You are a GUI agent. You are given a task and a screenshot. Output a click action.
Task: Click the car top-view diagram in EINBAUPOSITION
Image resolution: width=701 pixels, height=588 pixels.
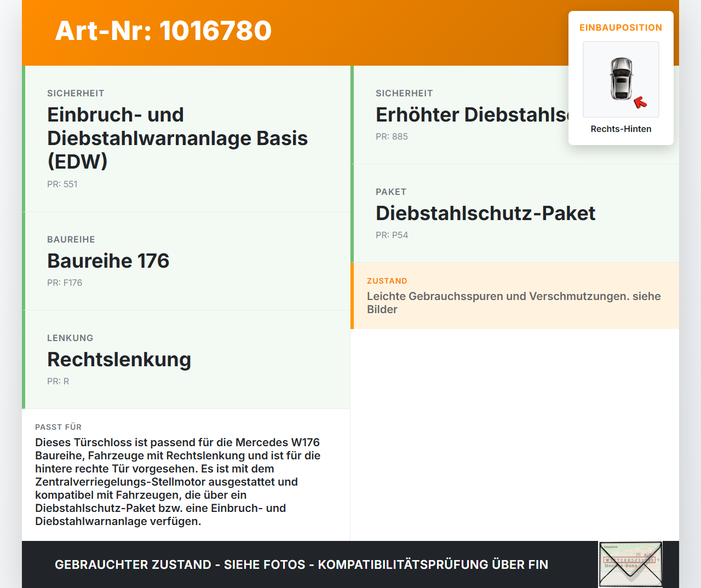pyautogui.click(x=620, y=79)
